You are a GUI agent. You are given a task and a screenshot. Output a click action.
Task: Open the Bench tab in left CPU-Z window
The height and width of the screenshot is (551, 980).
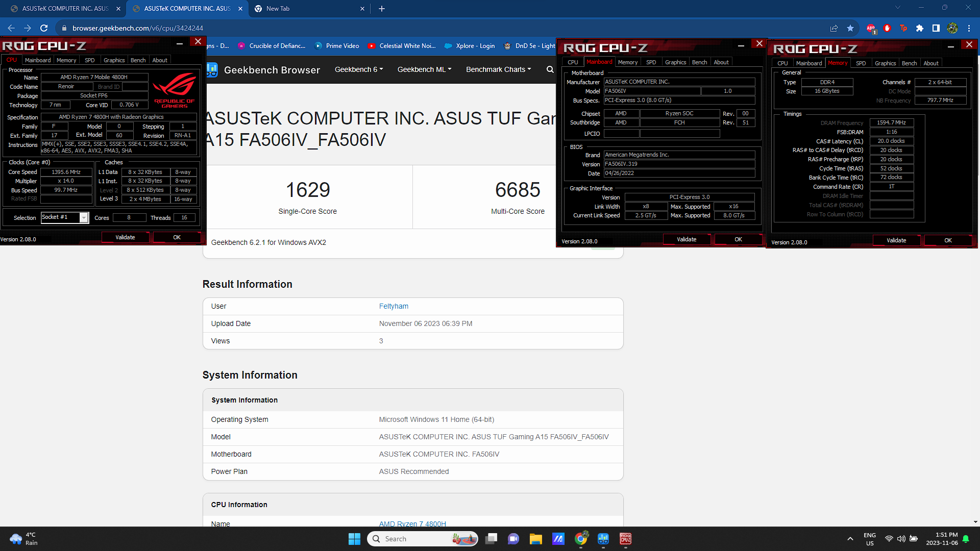click(138, 60)
